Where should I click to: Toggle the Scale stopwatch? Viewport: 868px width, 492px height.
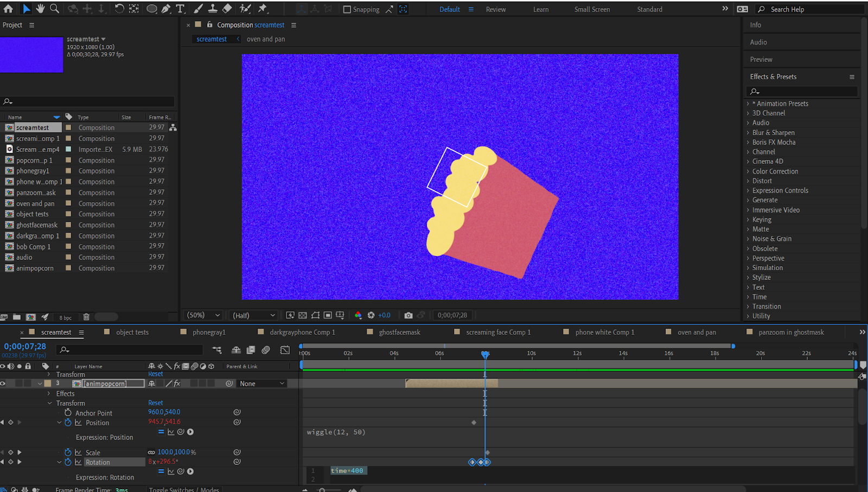(x=68, y=452)
